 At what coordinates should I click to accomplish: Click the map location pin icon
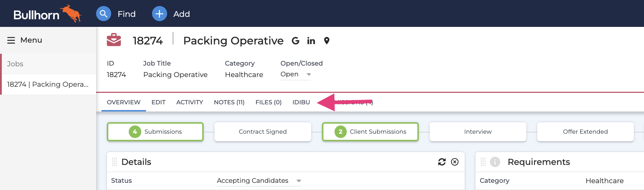pos(327,41)
